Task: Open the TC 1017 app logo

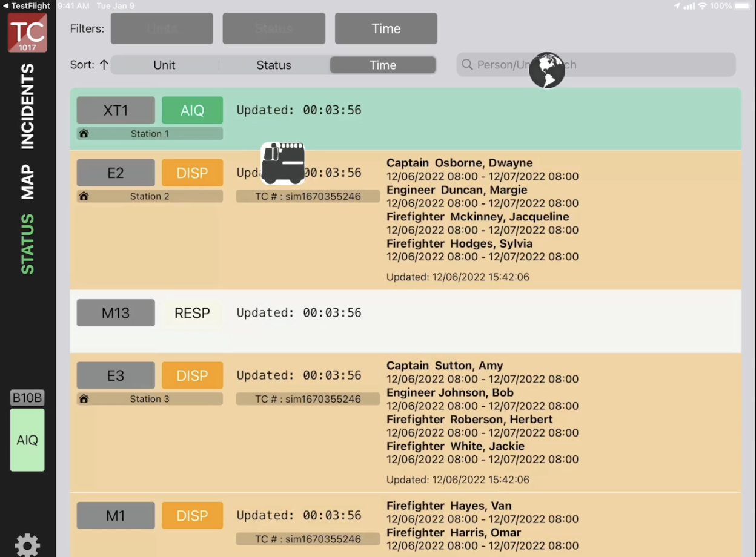Action: 27,33
